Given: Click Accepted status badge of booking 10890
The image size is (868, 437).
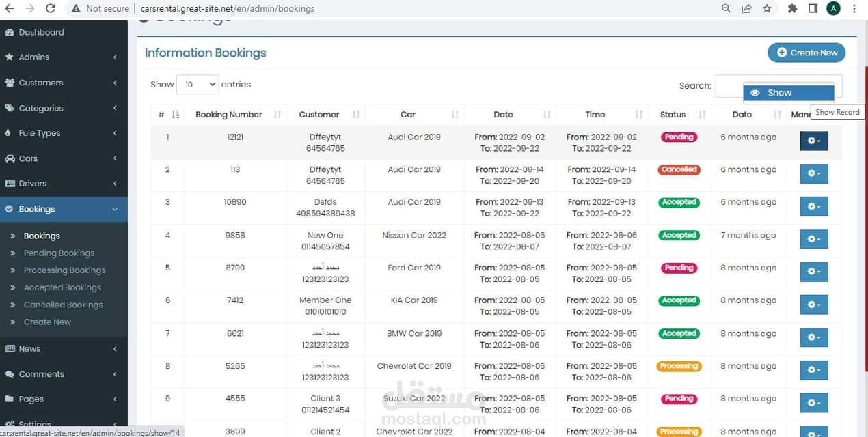Looking at the screenshot, I should (x=679, y=203).
